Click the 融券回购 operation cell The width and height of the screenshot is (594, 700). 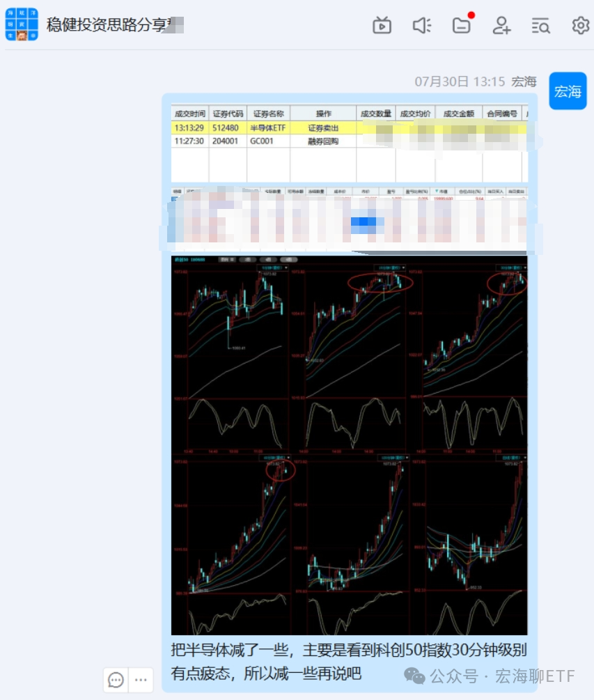[323, 141]
